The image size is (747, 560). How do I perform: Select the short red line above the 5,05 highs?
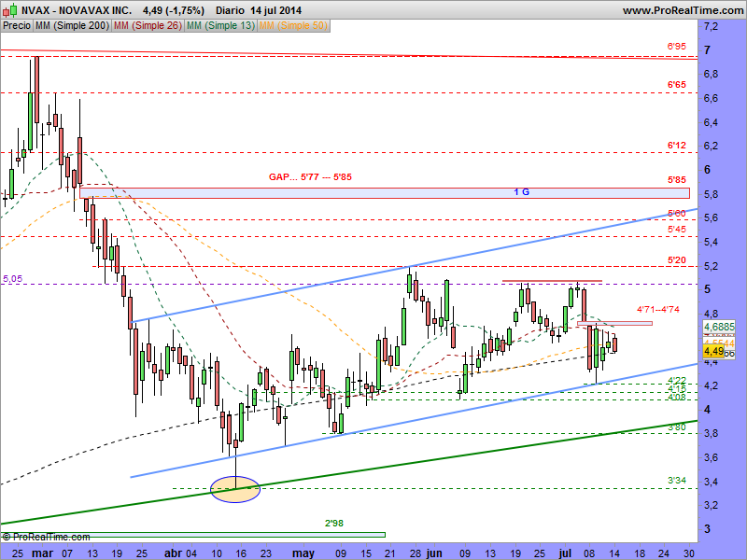552,282
